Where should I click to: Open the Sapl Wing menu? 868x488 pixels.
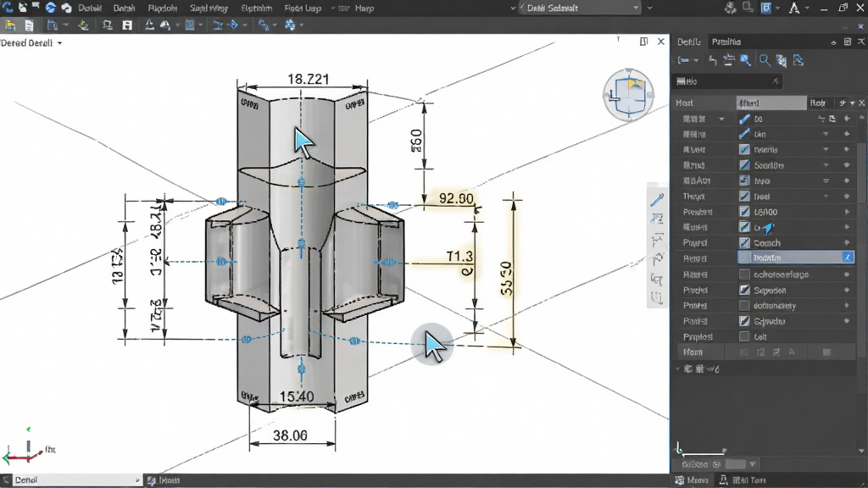(209, 8)
